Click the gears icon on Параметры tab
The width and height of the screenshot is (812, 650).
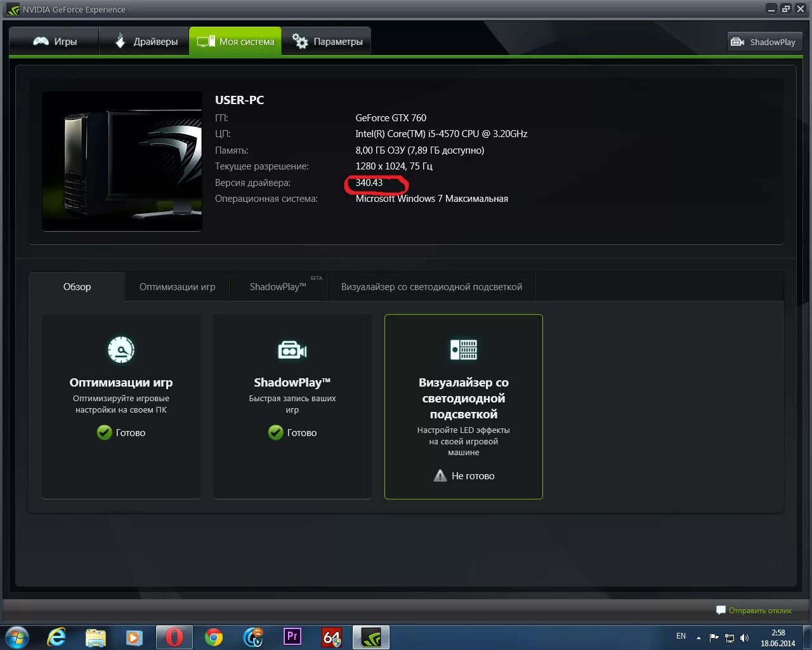[300, 41]
